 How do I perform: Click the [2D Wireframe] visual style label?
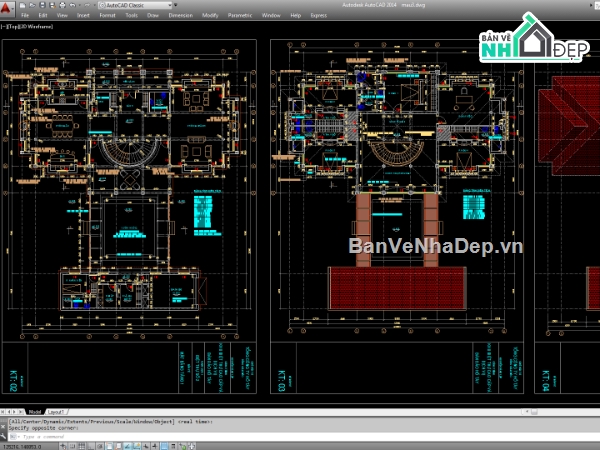(x=36, y=26)
